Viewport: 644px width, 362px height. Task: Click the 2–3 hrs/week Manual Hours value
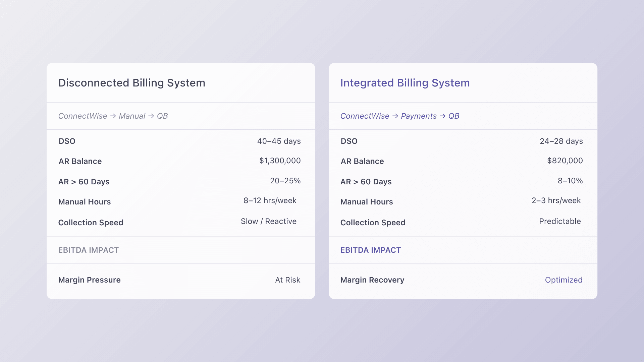click(556, 200)
